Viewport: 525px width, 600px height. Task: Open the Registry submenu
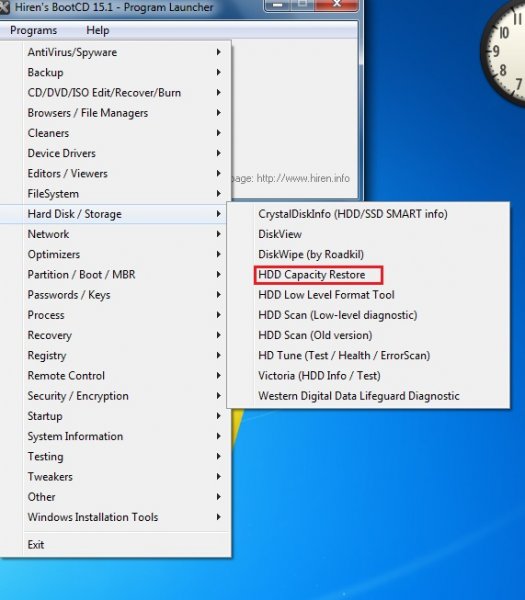click(115, 355)
